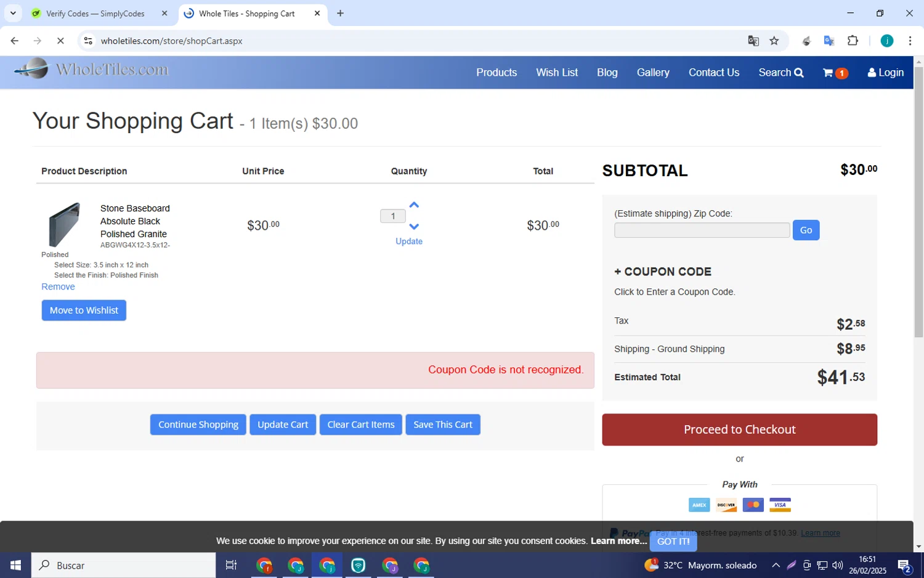Viewport: 924px width, 578px height.
Task: Click the Stone Baseboard product thumbnail
Action: click(x=64, y=225)
